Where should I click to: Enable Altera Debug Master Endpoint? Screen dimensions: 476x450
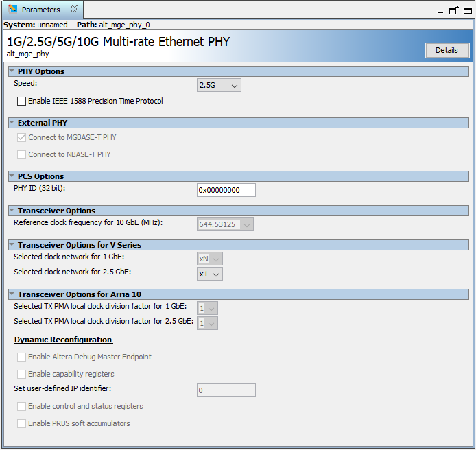[21, 357]
